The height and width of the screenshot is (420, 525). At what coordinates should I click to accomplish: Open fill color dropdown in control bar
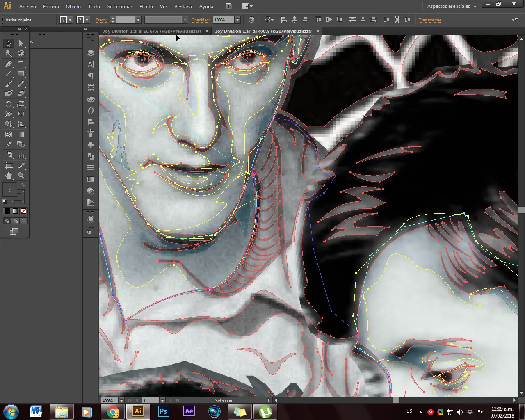point(71,20)
